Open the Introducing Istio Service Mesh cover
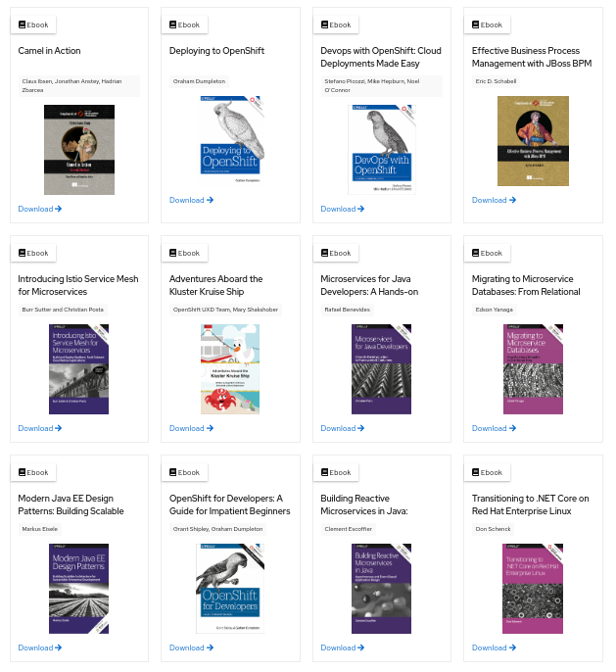 80,368
